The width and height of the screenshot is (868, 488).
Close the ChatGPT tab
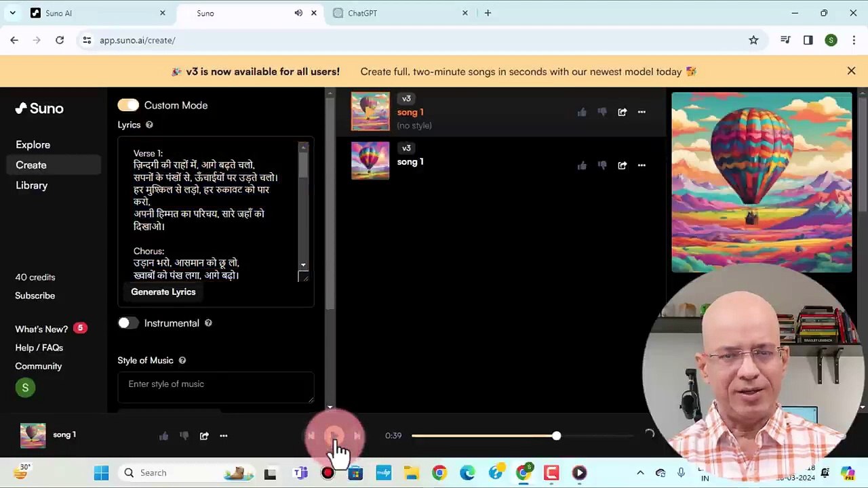[465, 13]
